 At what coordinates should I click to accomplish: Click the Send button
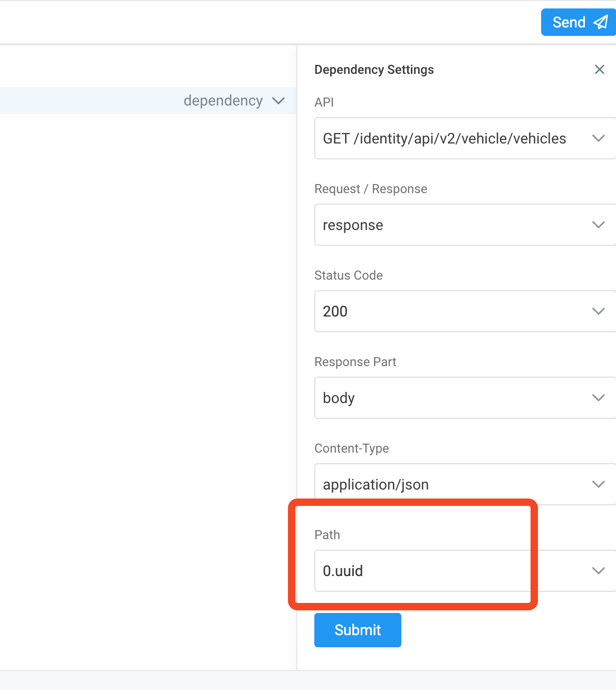579,22
